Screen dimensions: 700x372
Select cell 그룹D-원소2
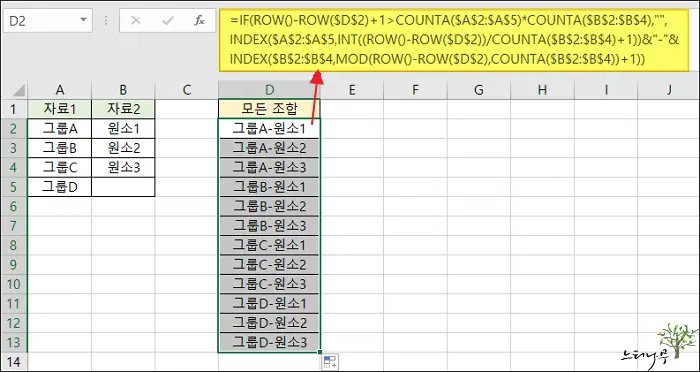(x=269, y=323)
